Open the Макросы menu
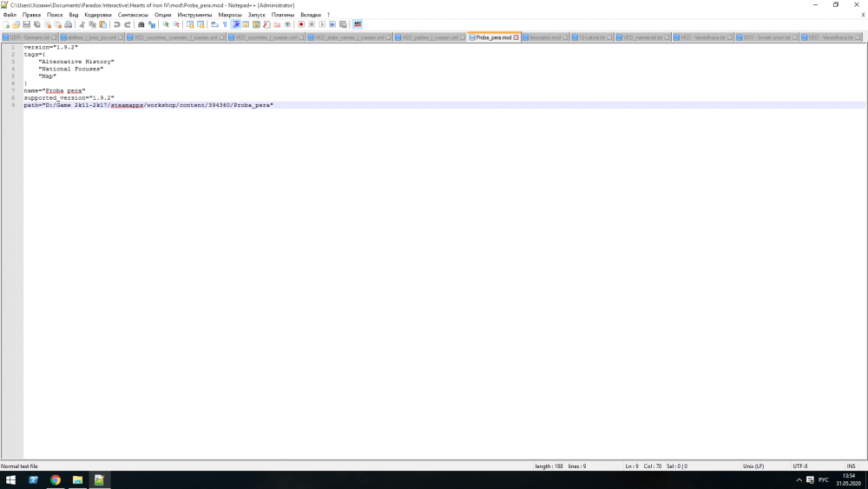This screenshot has height=489, width=868. click(230, 15)
